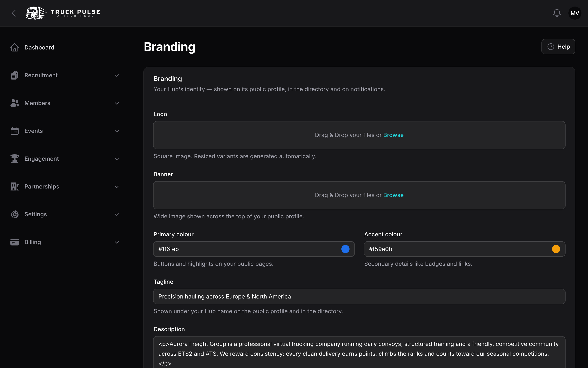This screenshot has height=368, width=588.
Task: Click "Wide image shown across the top" hint
Action: coord(229,216)
